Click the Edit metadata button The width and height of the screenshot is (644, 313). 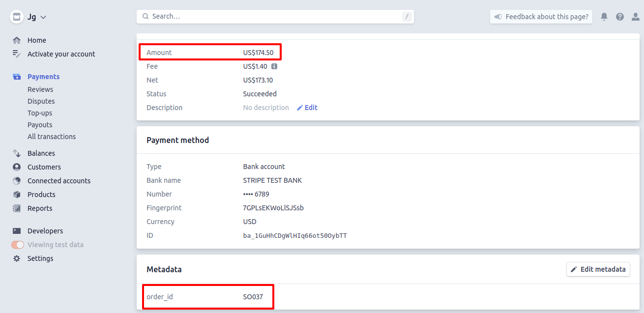pyautogui.click(x=598, y=269)
